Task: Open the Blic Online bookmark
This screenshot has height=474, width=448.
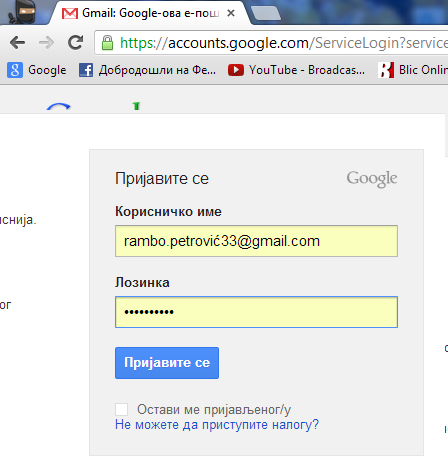Action: tap(413, 70)
